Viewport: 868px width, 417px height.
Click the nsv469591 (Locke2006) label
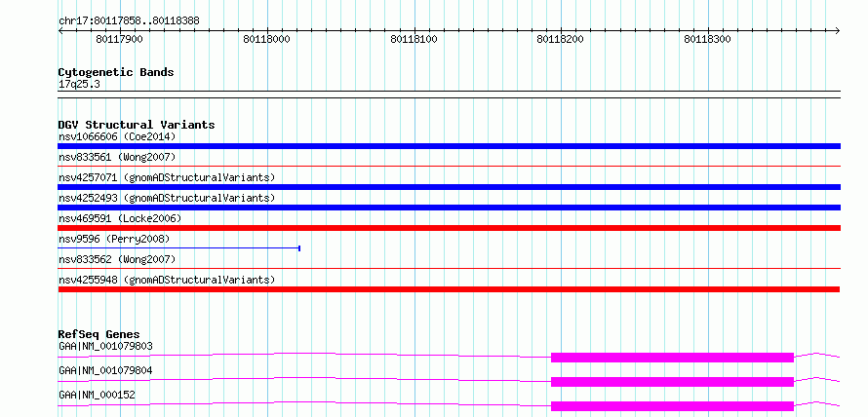click(x=120, y=218)
